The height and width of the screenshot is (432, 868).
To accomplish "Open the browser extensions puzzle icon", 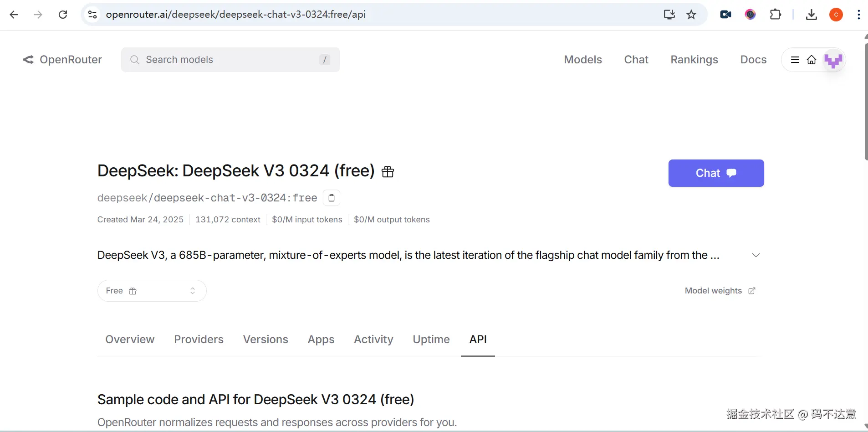I will click(x=775, y=15).
